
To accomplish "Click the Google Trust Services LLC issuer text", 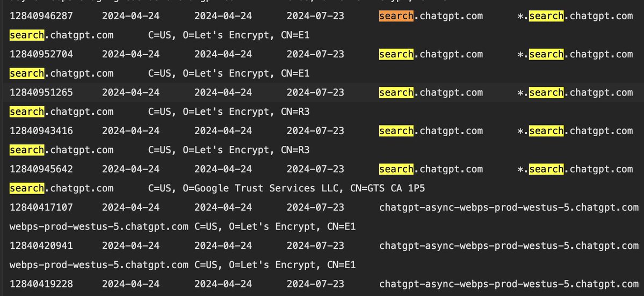I will (264, 188).
